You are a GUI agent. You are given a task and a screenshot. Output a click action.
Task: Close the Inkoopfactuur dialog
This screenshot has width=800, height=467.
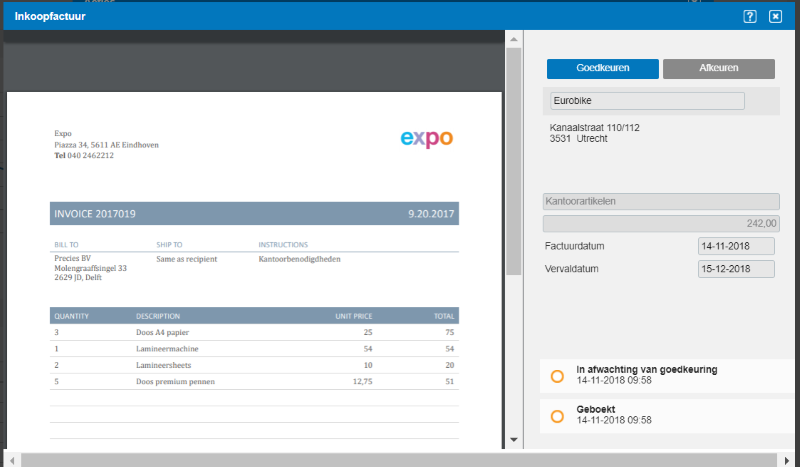(775, 16)
